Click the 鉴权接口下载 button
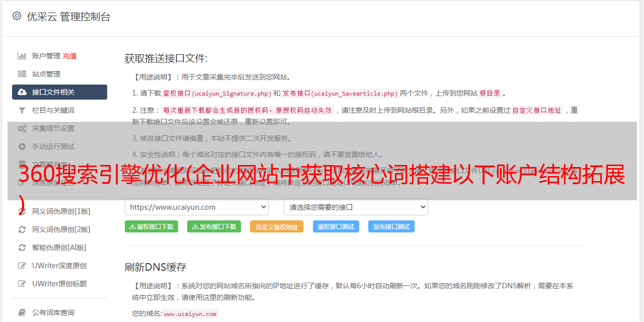The height and width of the screenshot is (322, 644). coord(151,226)
